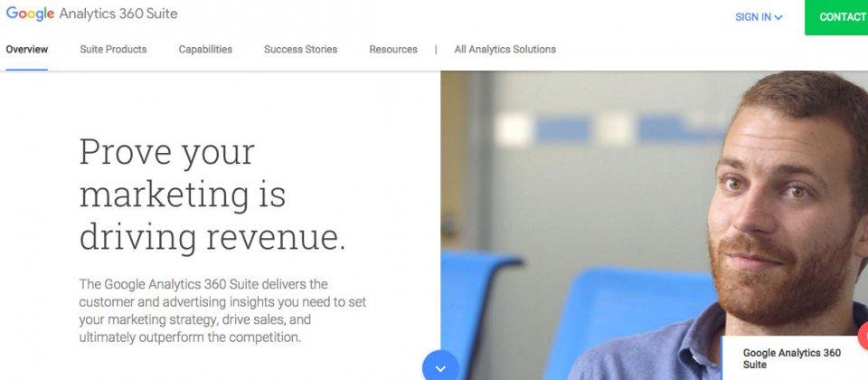The image size is (868, 380).
Task: Click the red circular button at right edge
Action: (x=863, y=337)
